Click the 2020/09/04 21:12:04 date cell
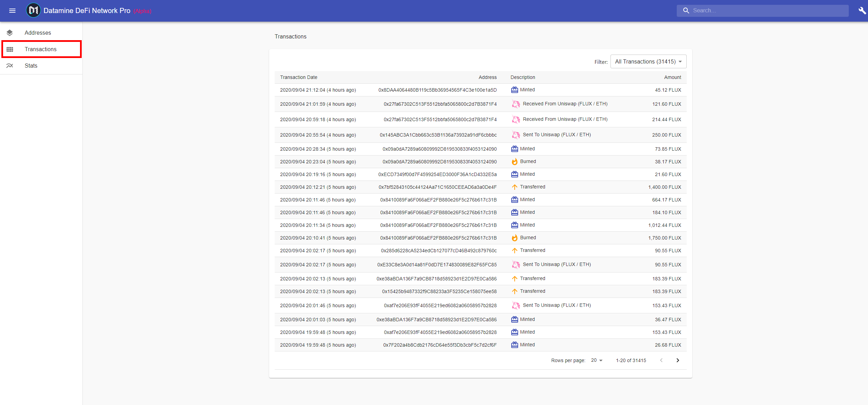This screenshot has height=405, width=868. pyautogui.click(x=318, y=90)
